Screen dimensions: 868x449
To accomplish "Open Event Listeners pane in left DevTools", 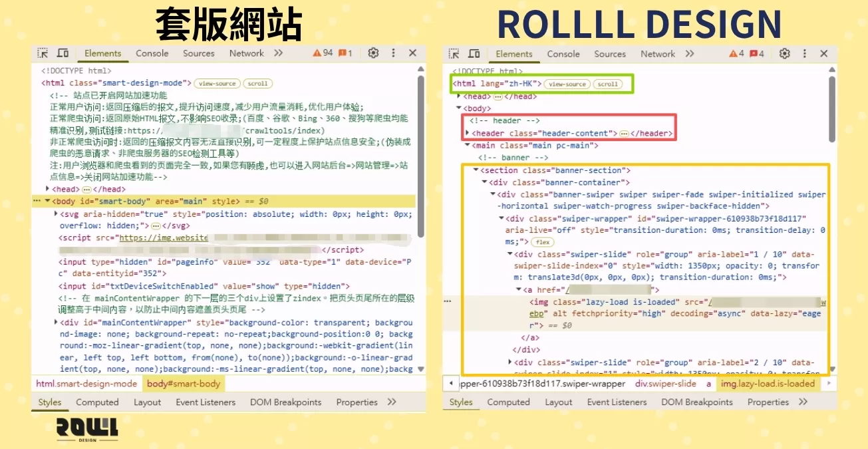I will (206, 402).
